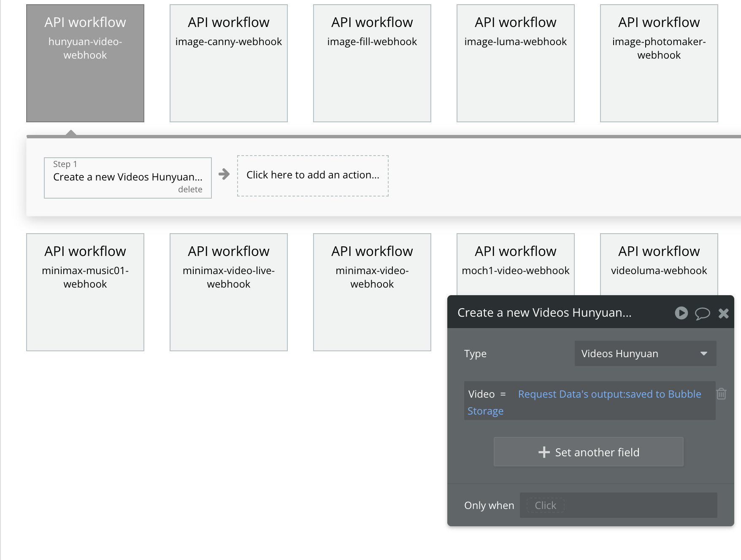Image resolution: width=741 pixels, height=560 pixels.
Task: Select the moch1-video-webhook workflow
Action: [515, 261]
